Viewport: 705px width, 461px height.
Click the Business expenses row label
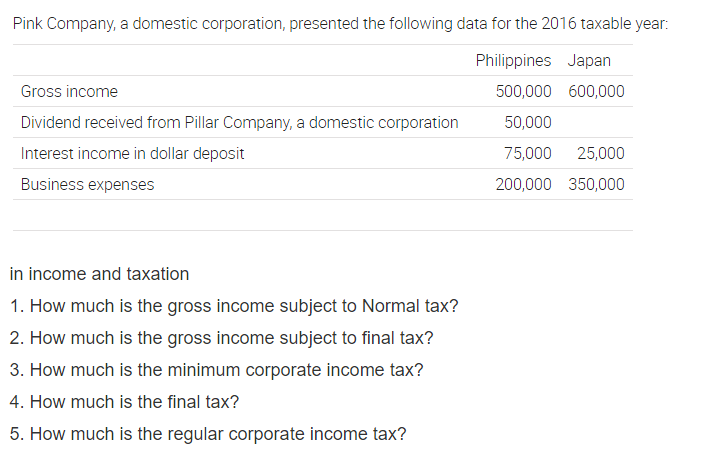point(88,185)
